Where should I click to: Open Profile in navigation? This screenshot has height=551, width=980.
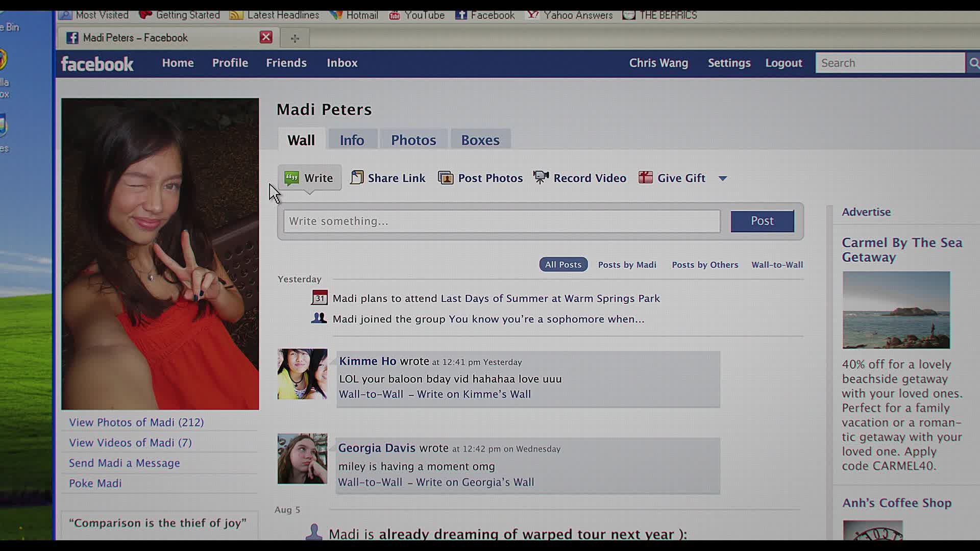(x=230, y=63)
